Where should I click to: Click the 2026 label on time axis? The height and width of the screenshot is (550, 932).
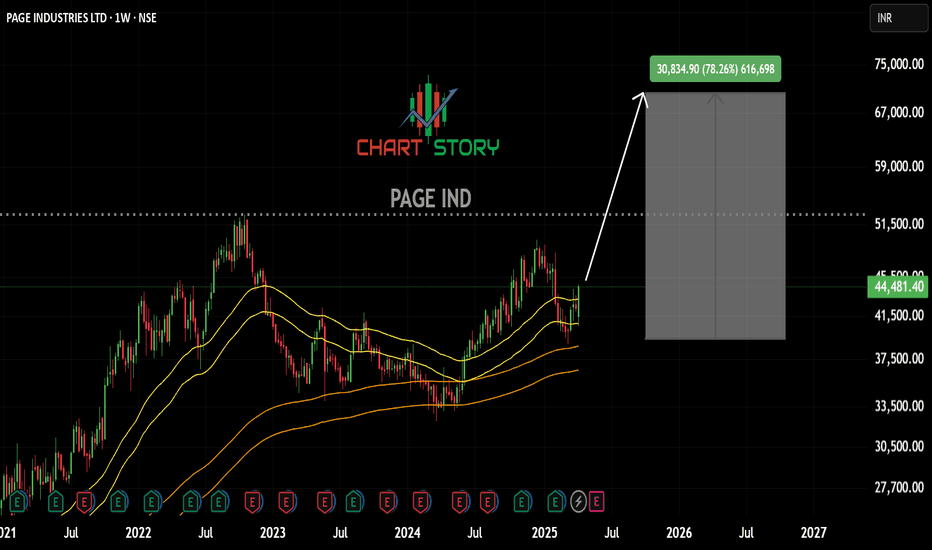[679, 533]
